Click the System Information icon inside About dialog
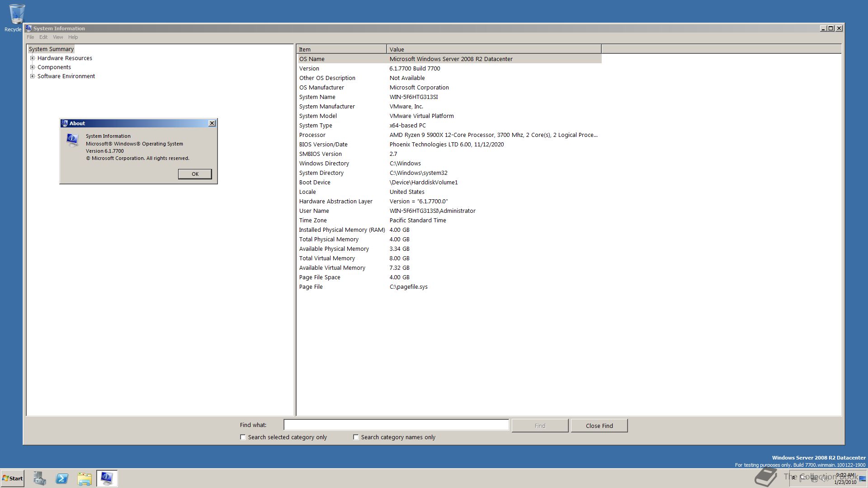 pyautogui.click(x=72, y=140)
